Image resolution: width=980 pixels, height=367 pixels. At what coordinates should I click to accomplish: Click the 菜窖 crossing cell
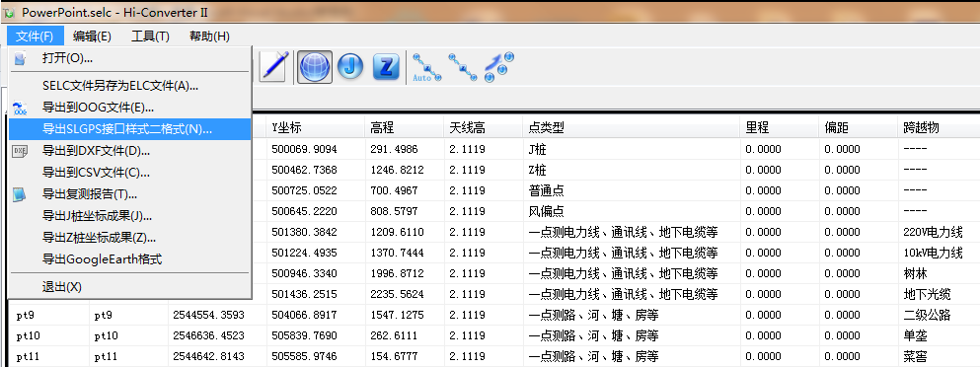click(x=938, y=356)
